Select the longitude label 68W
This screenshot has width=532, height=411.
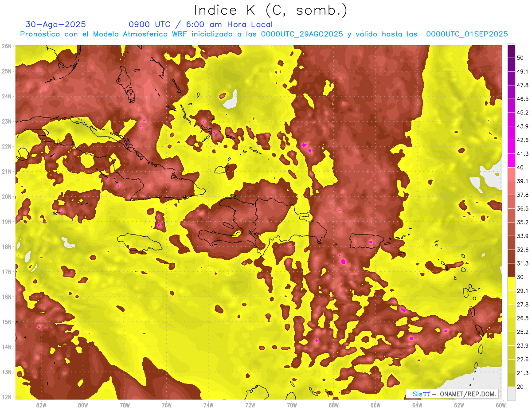pyautogui.click(x=333, y=405)
